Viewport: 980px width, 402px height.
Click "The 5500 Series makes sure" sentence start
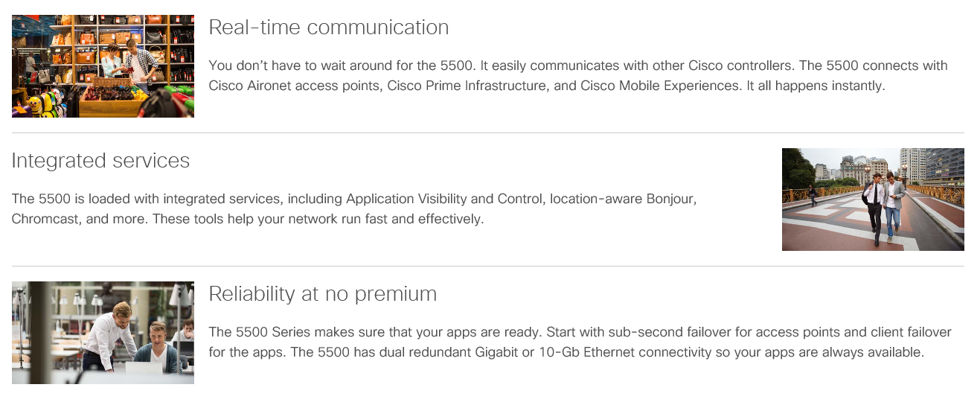click(x=288, y=332)
